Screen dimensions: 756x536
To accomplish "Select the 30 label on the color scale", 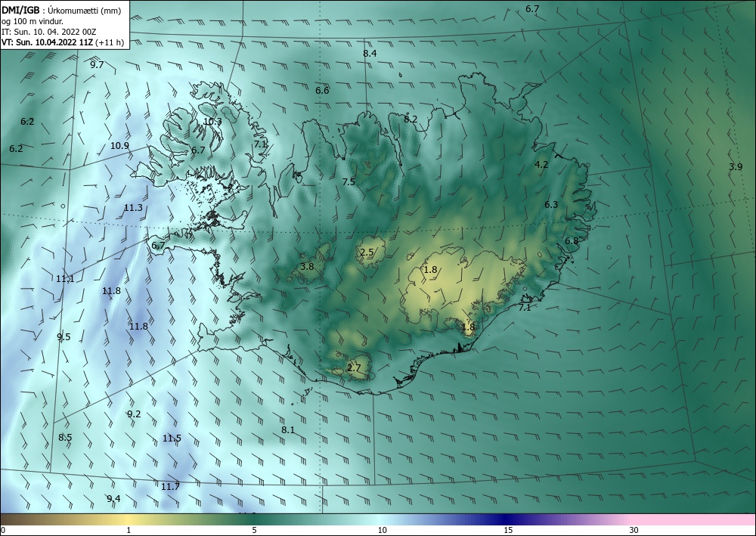I will pos(634,530).
